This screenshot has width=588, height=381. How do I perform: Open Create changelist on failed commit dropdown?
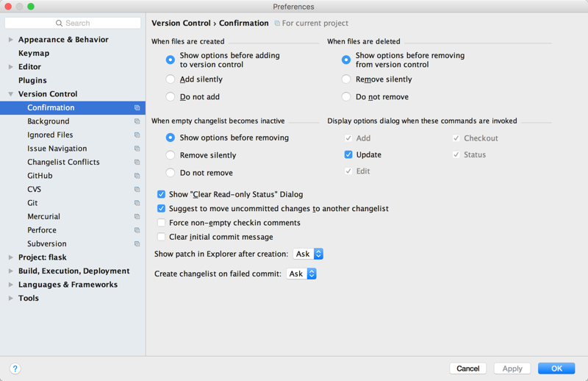(301, 274)
